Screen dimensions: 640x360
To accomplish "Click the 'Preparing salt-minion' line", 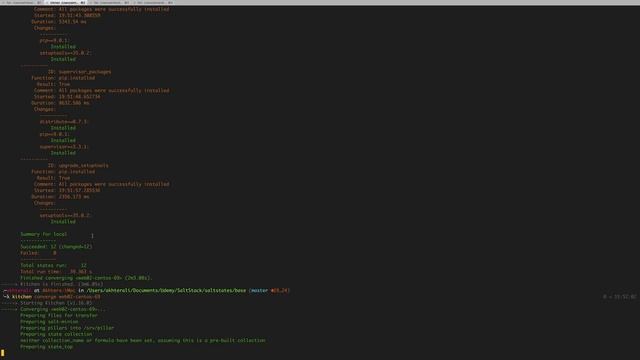I will click(x=49, y=322).
